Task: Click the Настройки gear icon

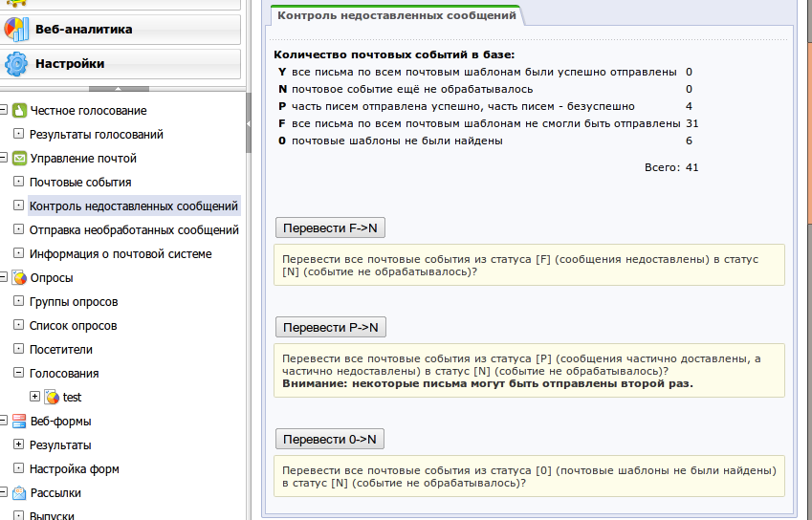Action: point(16,64)
